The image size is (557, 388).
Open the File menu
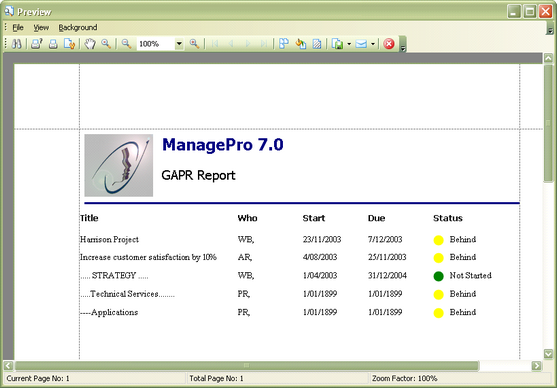coord(18,27)
